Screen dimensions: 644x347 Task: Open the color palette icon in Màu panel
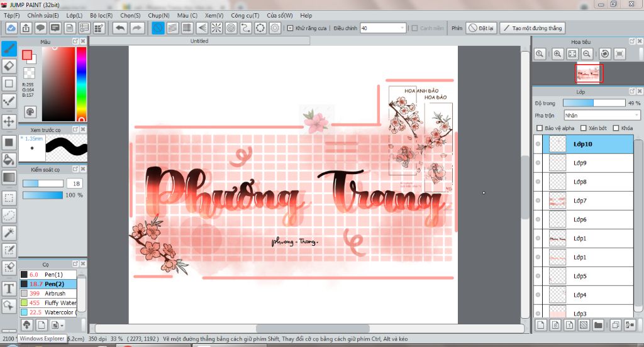tap(30, 112)
